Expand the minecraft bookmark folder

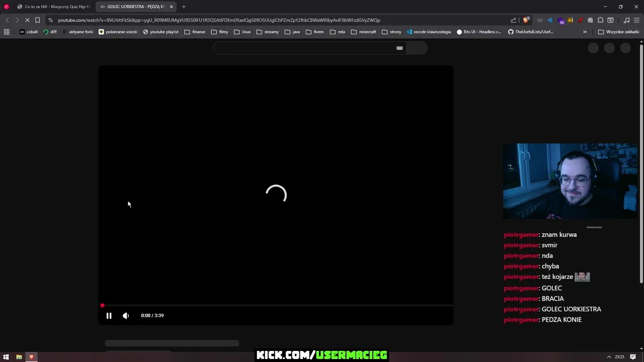tap(363, 32)
